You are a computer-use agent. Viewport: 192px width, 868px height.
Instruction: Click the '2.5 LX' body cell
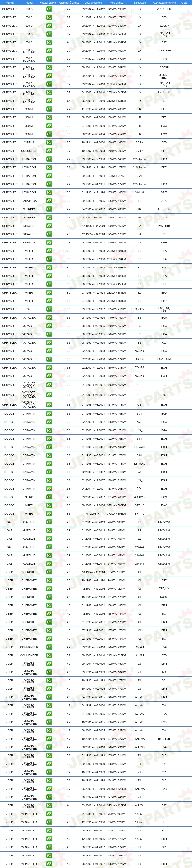click(x=139, y=142)
